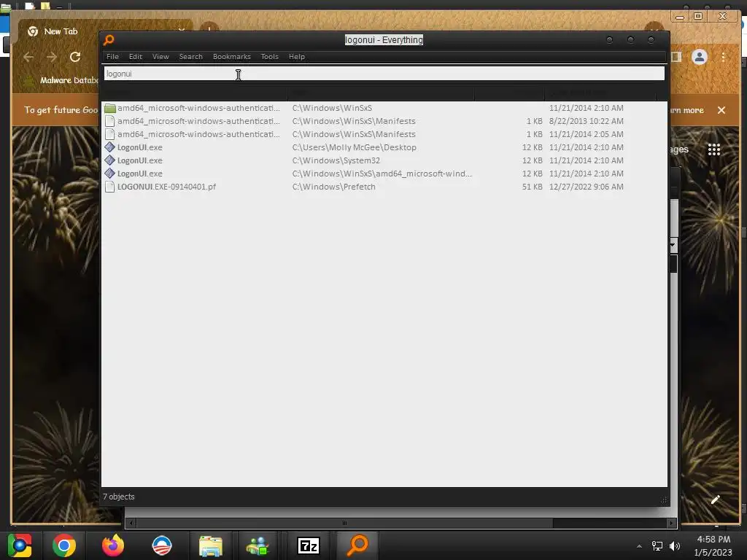Open the Help menu in Everything

pos(296,57)
